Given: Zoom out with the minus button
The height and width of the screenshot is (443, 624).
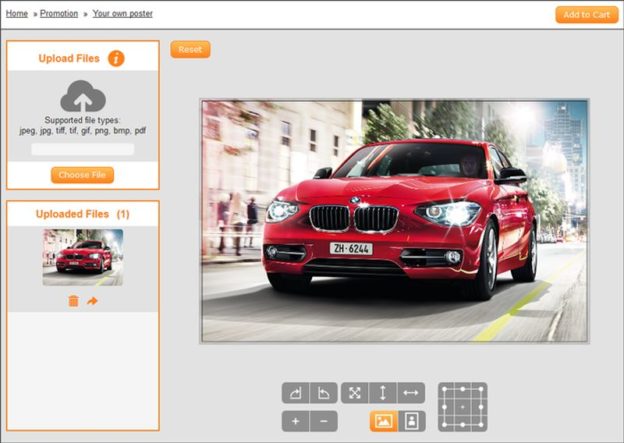Looking at the screenshot, I should pos(324,421).
